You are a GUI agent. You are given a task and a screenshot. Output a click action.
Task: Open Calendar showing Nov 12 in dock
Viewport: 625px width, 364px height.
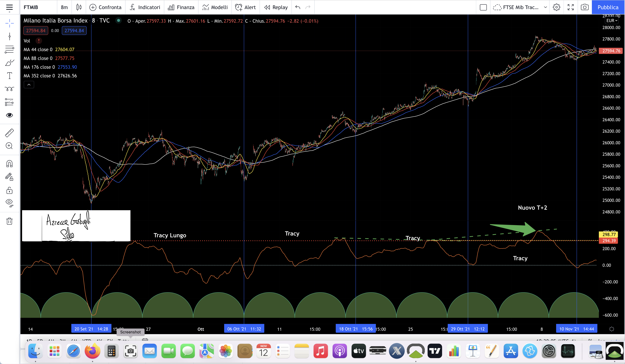264,351
